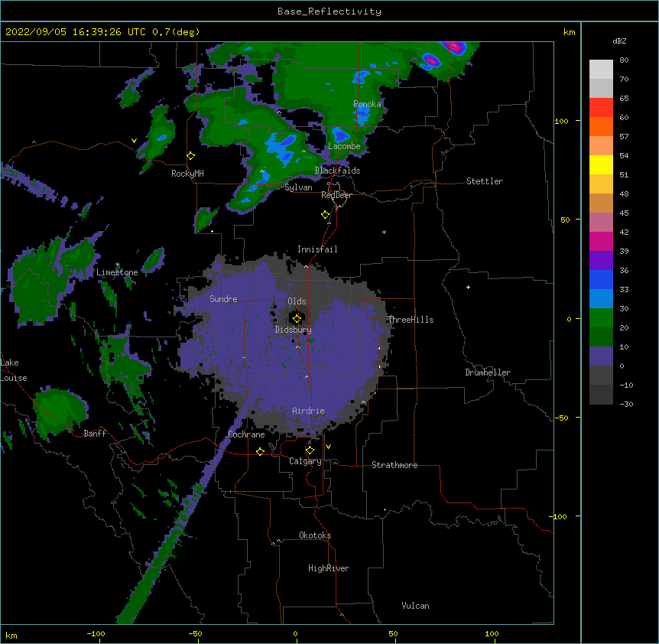
Task: Click the red 60 dBZ legend swatch
Action: (601, 108)
